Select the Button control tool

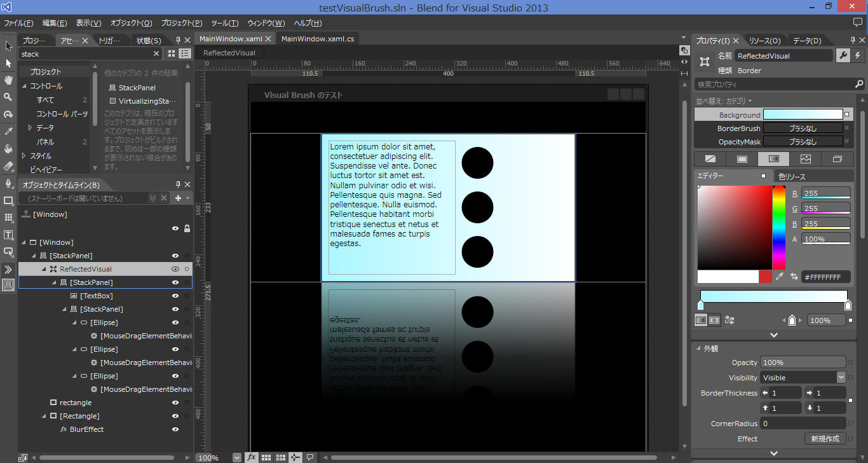[8, 252]
